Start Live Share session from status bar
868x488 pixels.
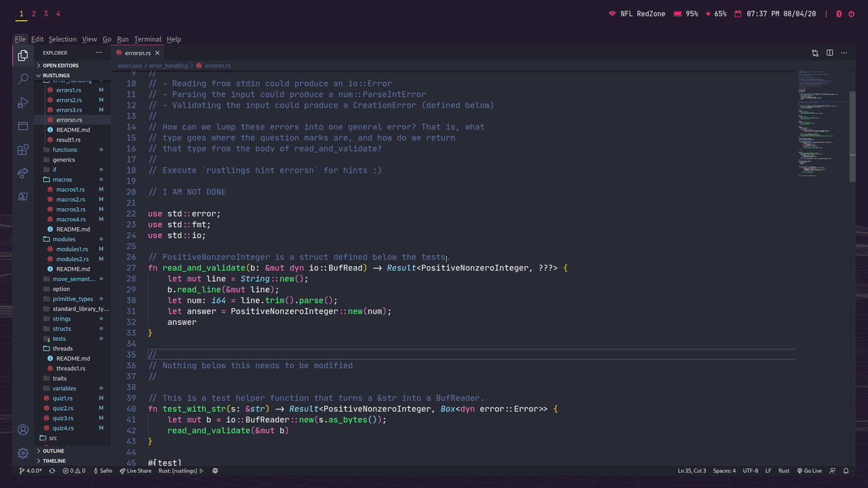tap(136, 470)
